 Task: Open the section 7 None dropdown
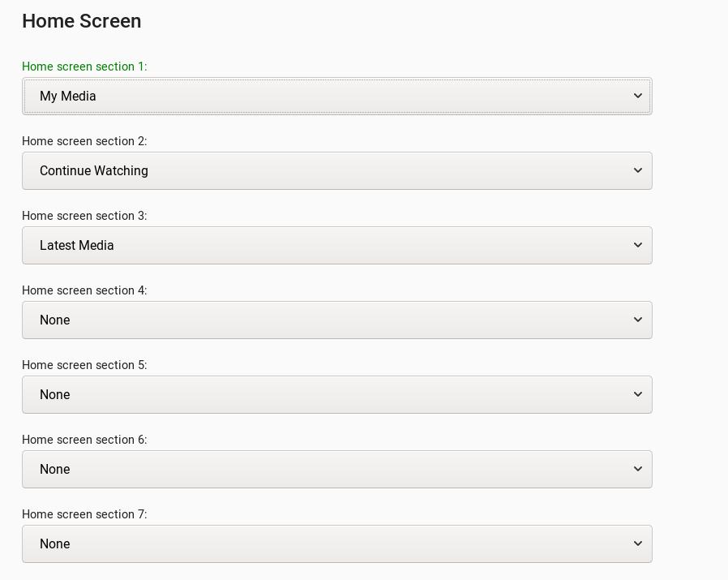(x=337, y=543)
